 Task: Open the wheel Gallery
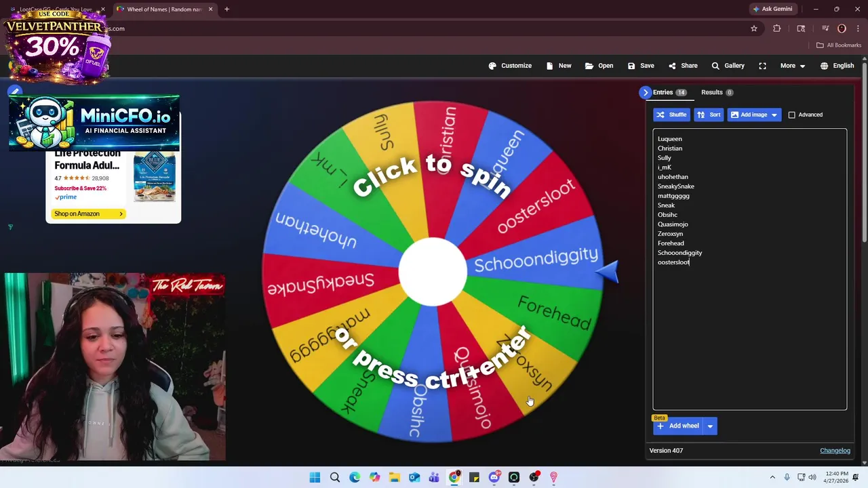click(728, 66)
